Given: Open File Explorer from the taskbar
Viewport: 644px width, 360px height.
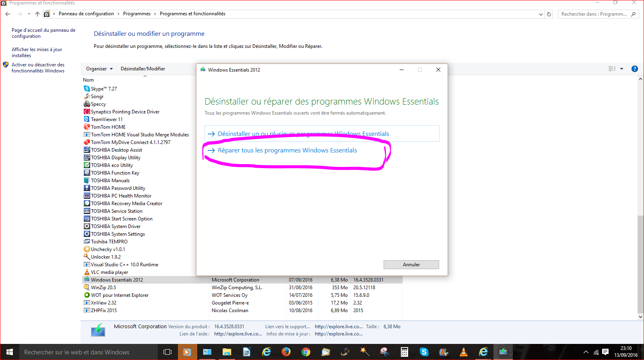Looking at the screenshot, I should pos(227,352).
